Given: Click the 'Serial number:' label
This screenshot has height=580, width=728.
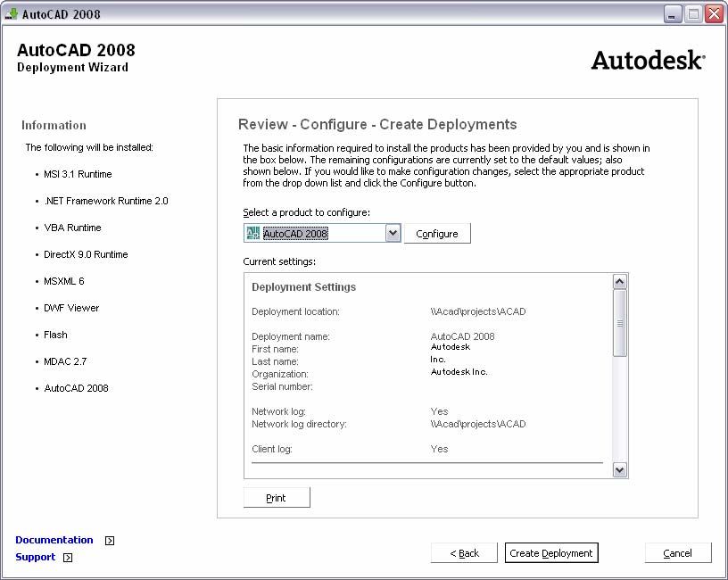Looking at the screenshot, I should pos(282,386).
